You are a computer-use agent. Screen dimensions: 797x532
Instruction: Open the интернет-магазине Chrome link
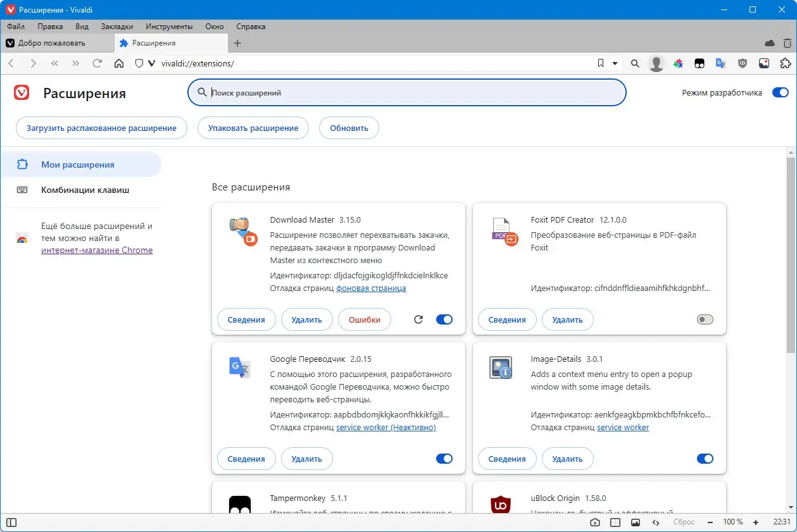[97, 250]
